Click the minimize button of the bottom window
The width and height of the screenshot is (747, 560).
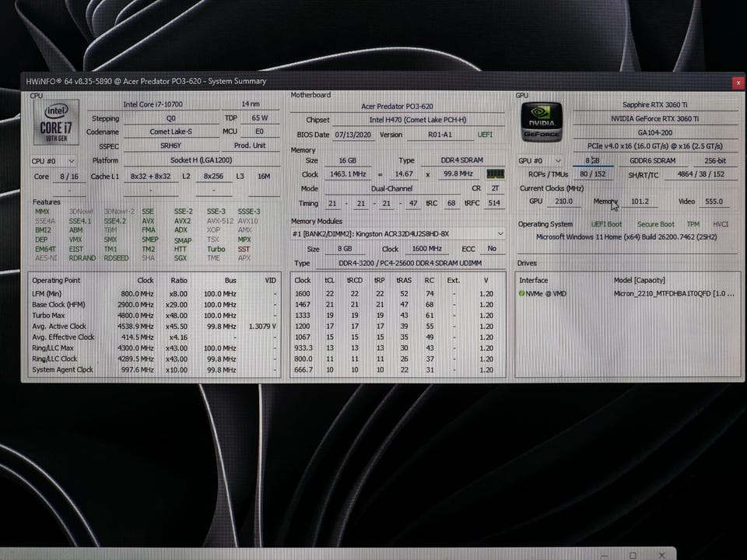605,555
